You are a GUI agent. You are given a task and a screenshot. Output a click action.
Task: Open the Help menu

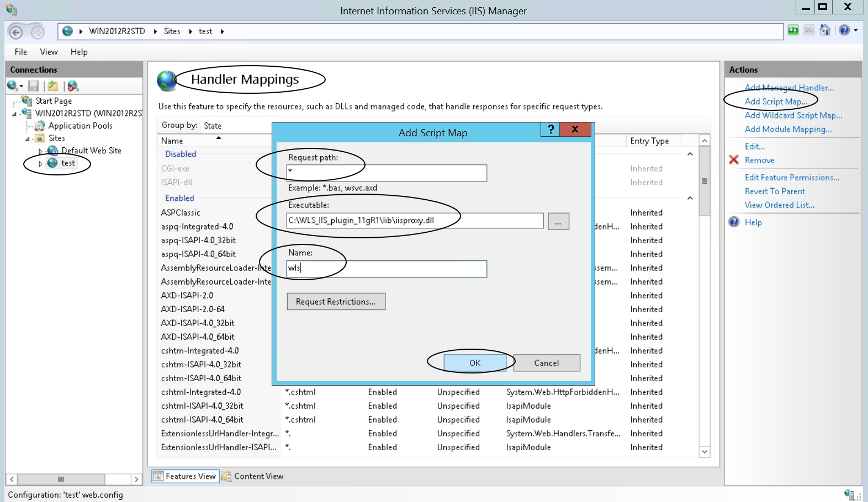point(79,52)
